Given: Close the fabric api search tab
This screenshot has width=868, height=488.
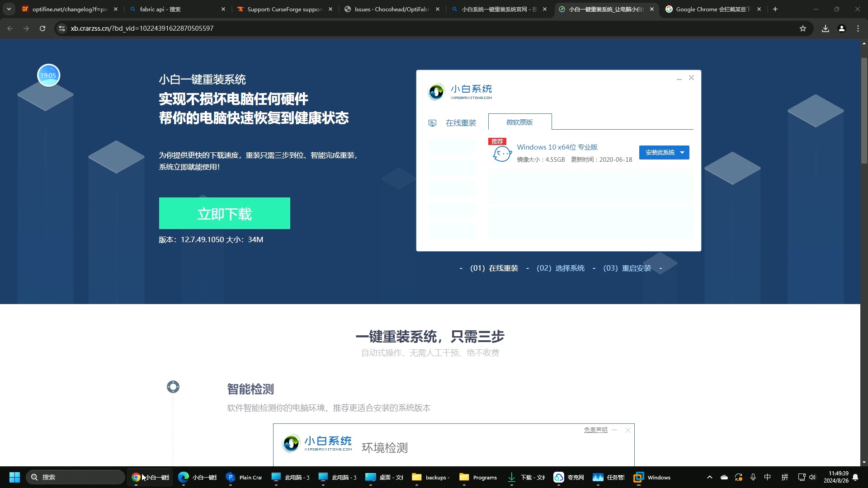Looking at the screenshot, I should coord(223,9).
